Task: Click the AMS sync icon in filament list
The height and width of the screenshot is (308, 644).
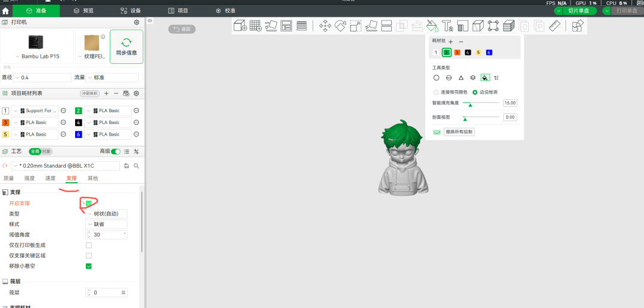Action: click(x=126, y=93)
